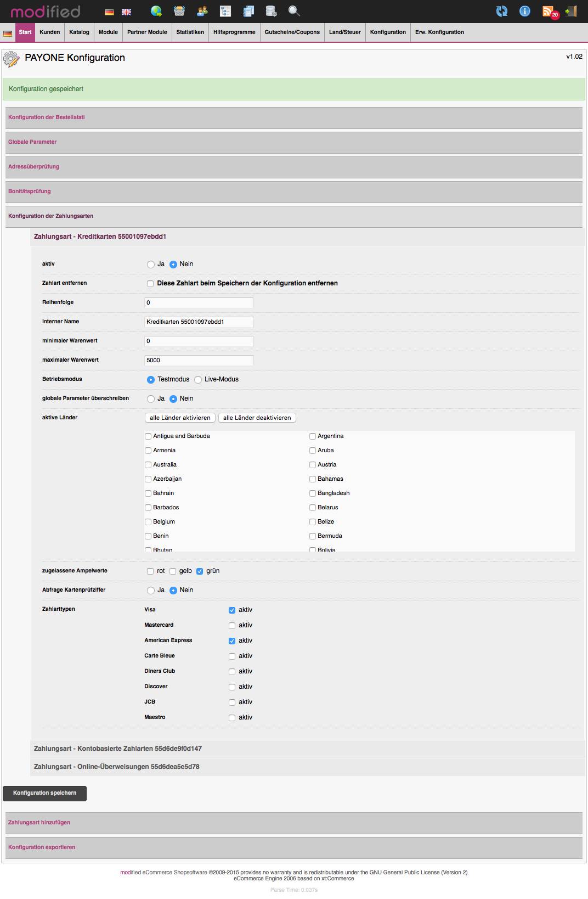The width and height of the screenshot is (588, 899).
Task: Click Konfiguration speichern button
Action: (x=44, y=793)
